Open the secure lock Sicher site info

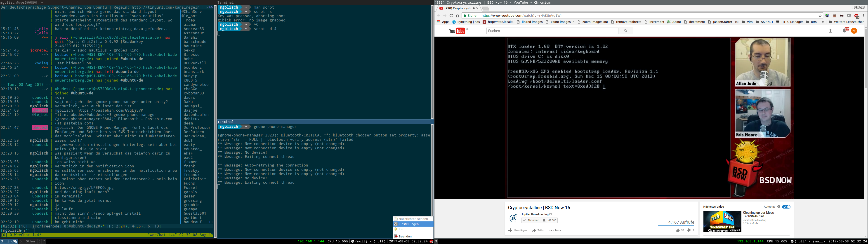click(471, 16)
